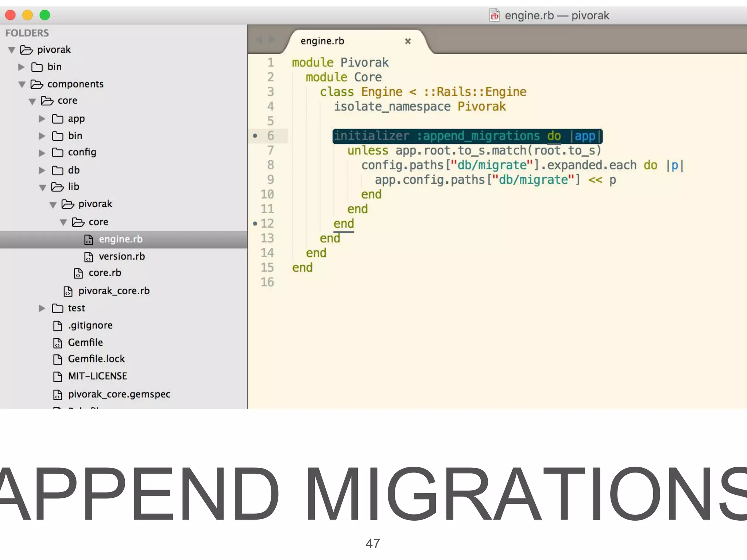
Task: Collapse the core folder inside lib/pivorak
Action: pyautogui.click(x=63, y=222)
